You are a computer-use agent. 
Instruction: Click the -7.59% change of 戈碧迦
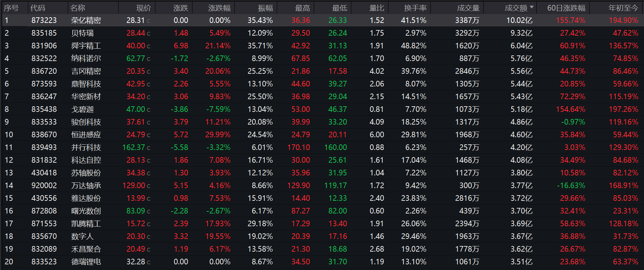[219, 109]
